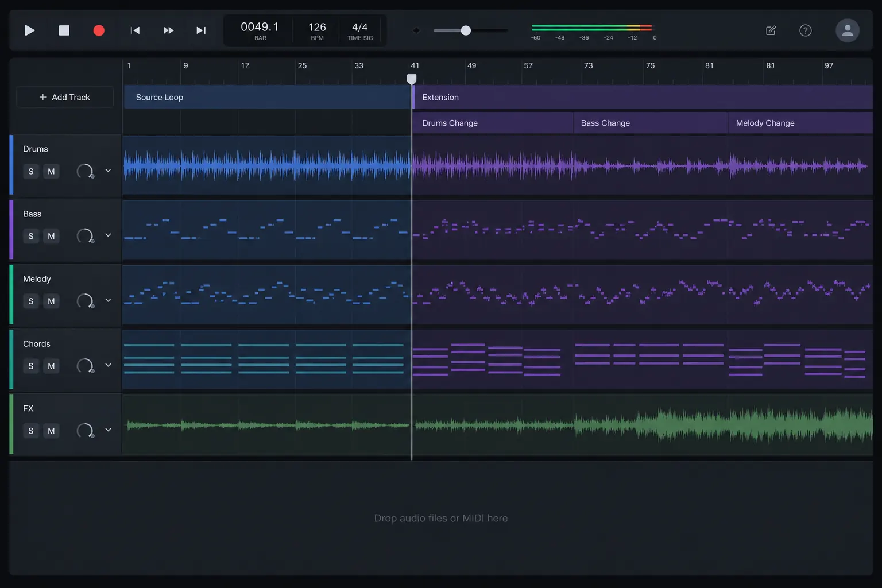Click the 126 BPM tempo field
The width and height of the screenshot is (882, 588).
click(x=317, y=30)
